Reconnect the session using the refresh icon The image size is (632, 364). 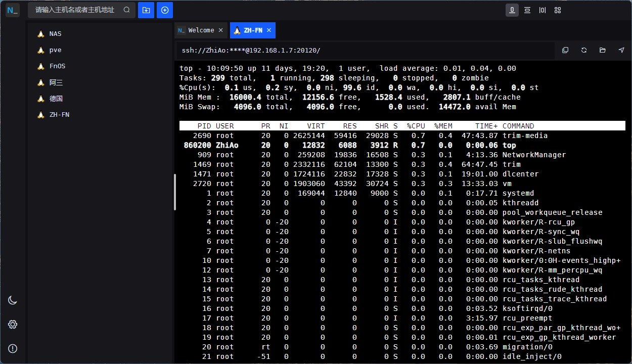click(584, 50)
